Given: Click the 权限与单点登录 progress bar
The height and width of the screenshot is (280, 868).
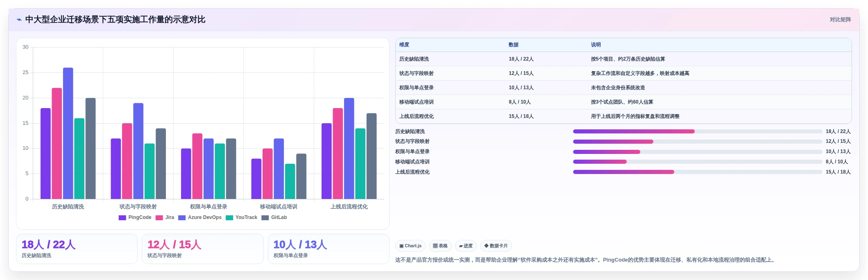Looking at the screenshot, I should pyautogui.click(x=697, y=152).
